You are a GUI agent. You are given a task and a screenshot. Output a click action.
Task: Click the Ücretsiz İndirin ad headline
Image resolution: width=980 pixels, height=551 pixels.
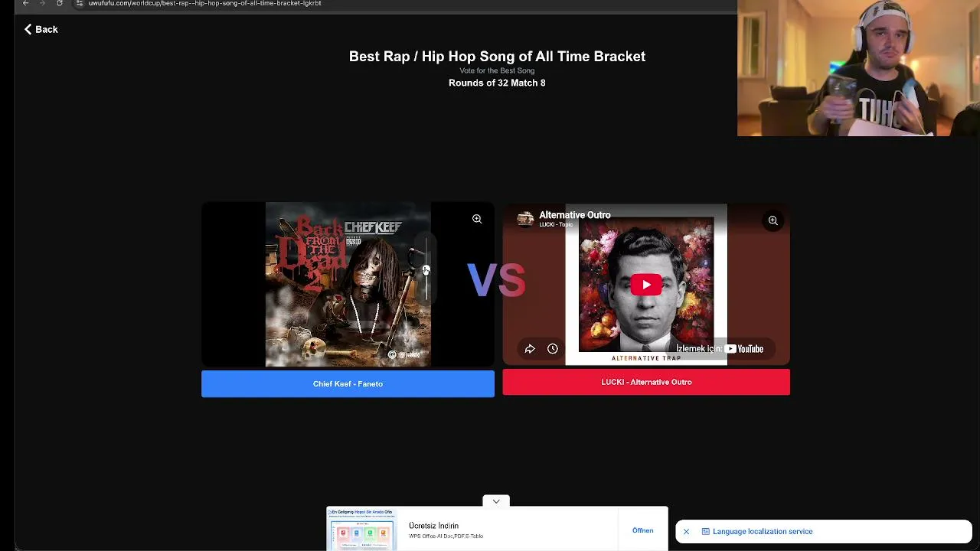point(433,526)
